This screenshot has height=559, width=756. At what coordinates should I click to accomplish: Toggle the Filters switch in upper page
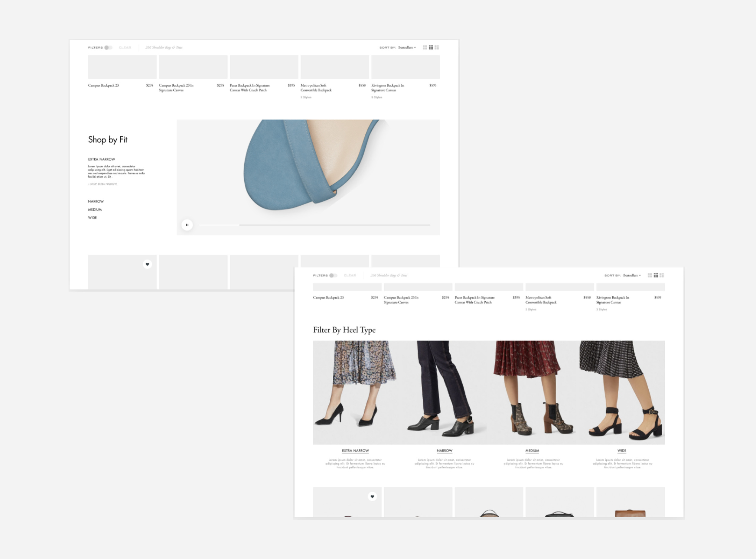tap(108, 48)
